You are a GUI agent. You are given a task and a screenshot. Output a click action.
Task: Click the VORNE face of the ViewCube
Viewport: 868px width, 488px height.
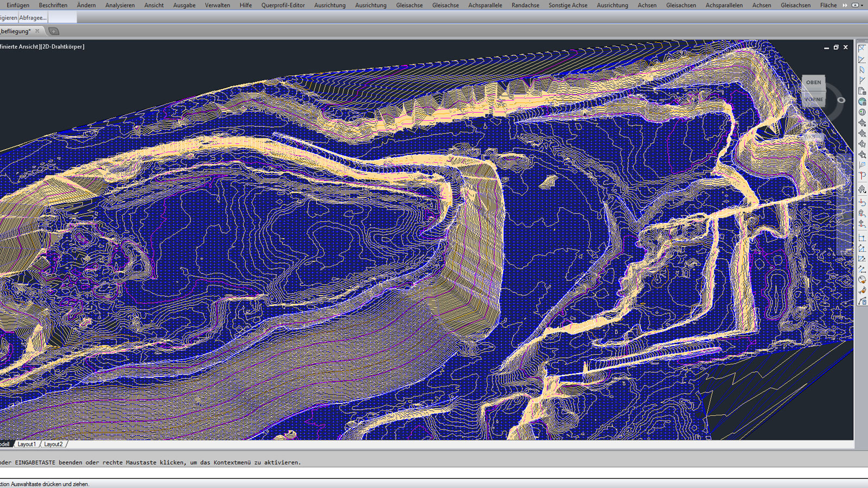pos(813,99)
